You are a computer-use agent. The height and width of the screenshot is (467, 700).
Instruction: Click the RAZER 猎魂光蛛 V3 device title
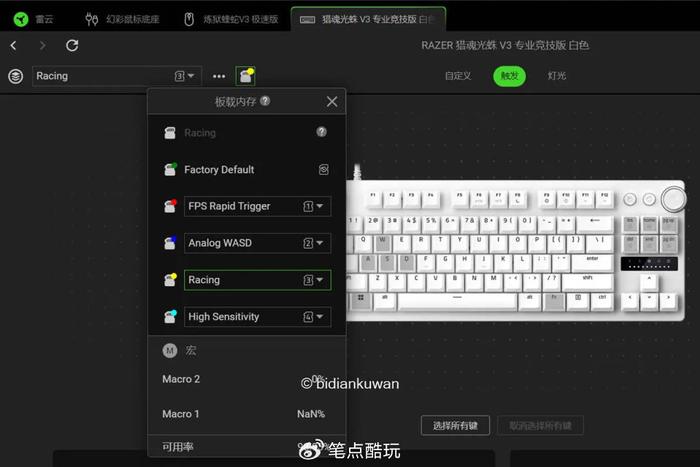505,45
